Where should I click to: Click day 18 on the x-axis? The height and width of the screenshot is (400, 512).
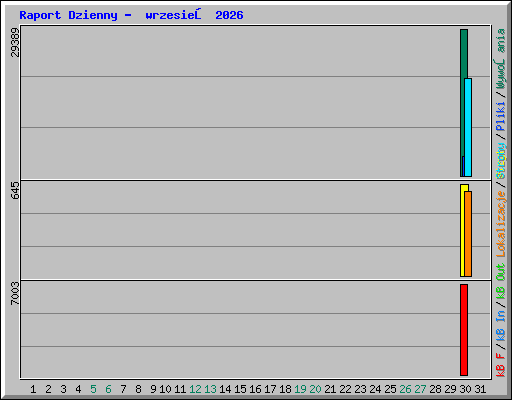[285, 389]
